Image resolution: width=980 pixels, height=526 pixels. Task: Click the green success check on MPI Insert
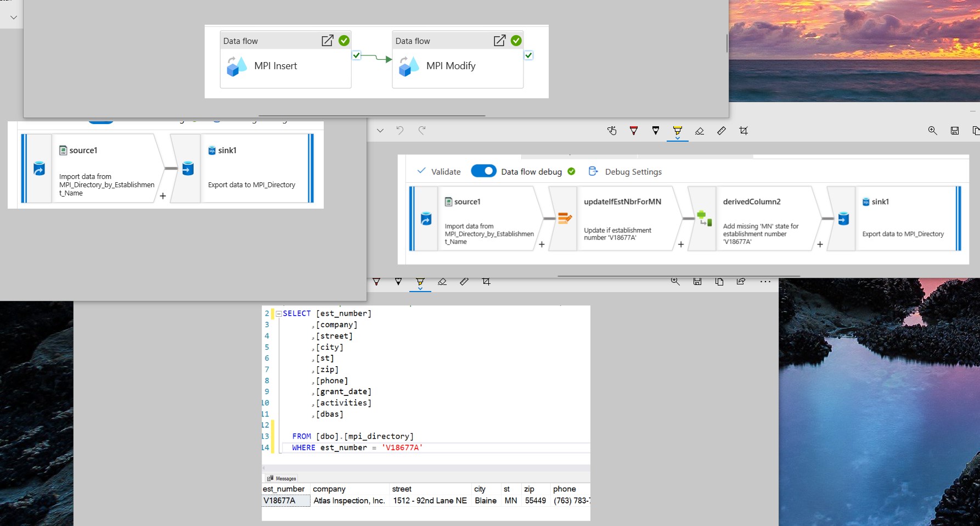(344, 41)
